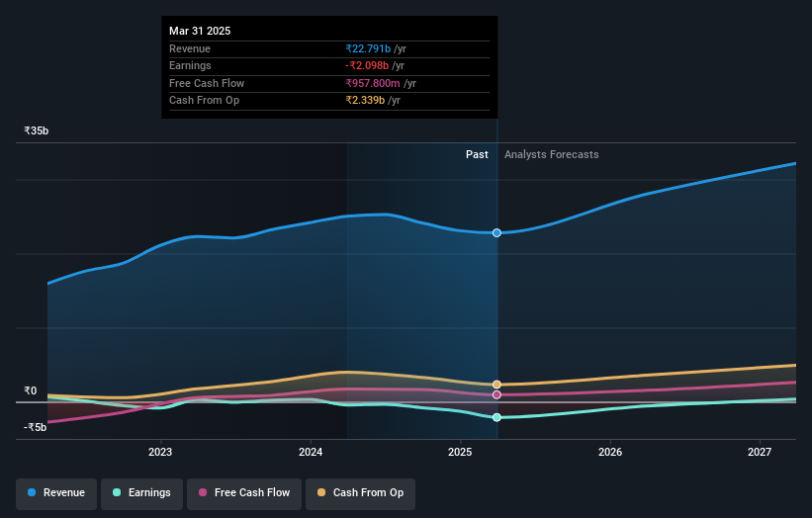Click the Past label on the chart
This screenshot has height=518, width=812.
tap(477, 155)
